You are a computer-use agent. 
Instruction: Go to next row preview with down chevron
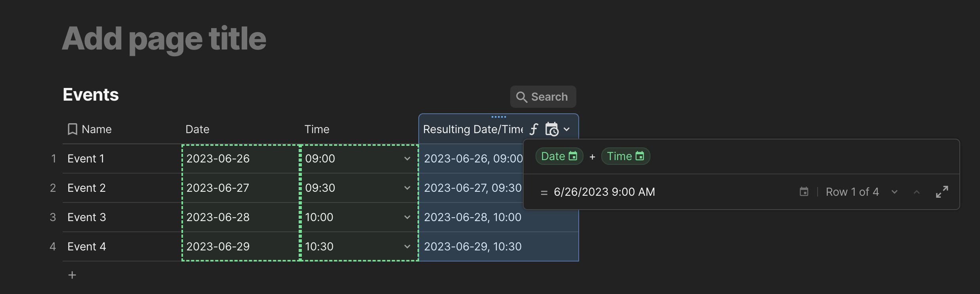[894, 192]
